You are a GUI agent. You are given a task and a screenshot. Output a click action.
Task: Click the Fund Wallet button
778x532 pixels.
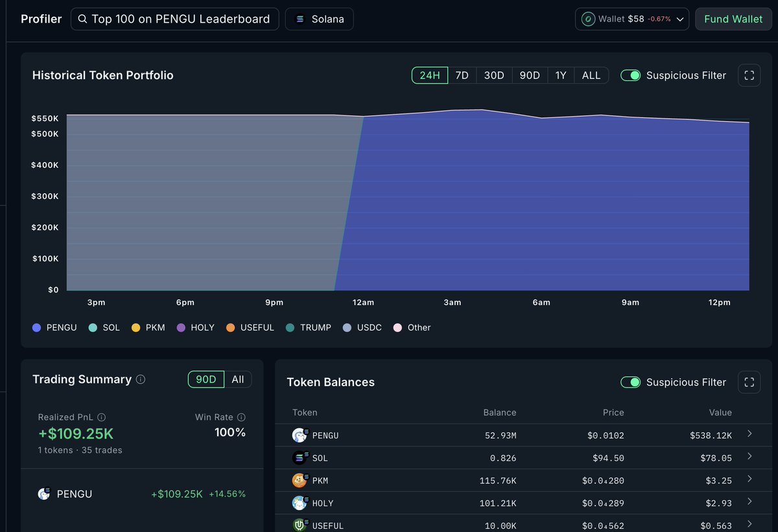(733, 19)
